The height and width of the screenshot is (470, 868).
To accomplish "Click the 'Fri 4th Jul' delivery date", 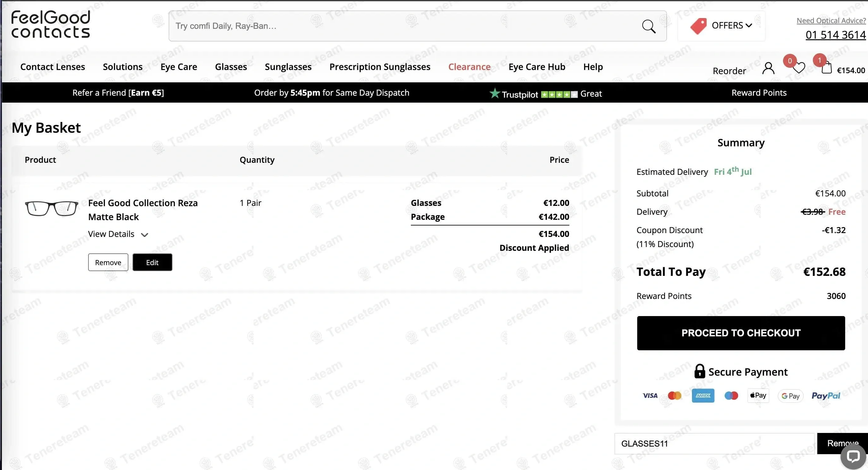I will 733,171.
